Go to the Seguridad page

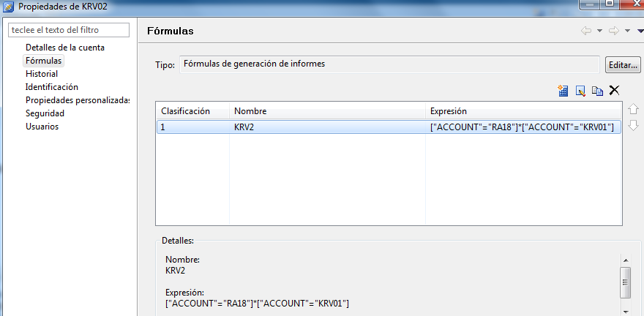tap(45, 113)
